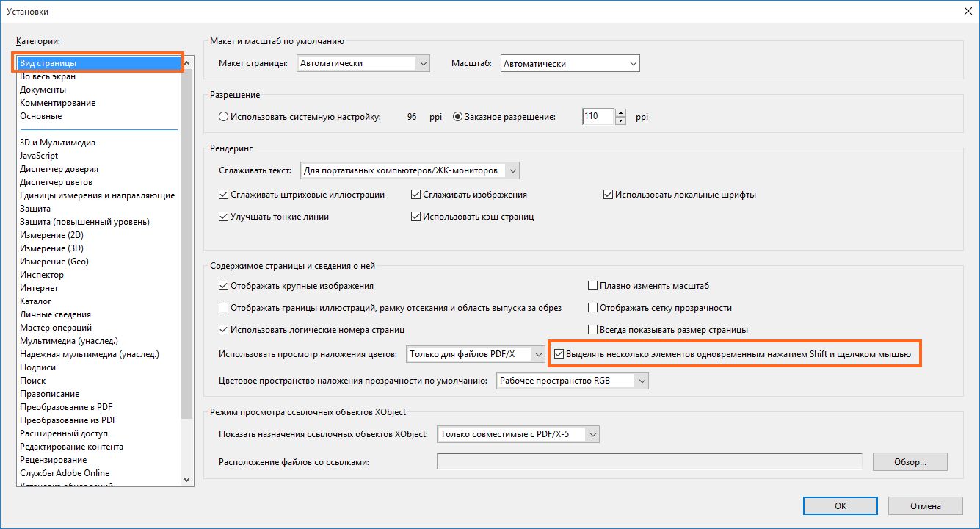This screenshot has height=529, width=980.
Task: Click the Расположение файлов со ссылками field
Action: (650, 461)
